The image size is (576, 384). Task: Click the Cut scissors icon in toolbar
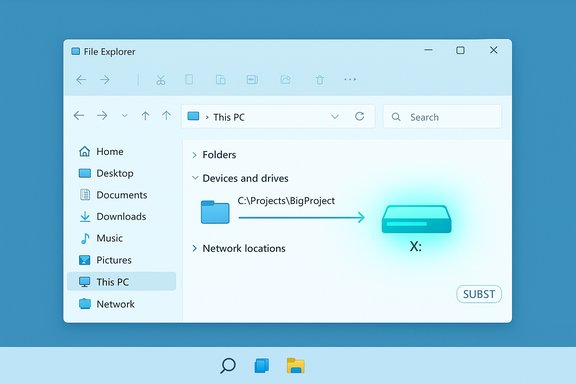[161, 80]
